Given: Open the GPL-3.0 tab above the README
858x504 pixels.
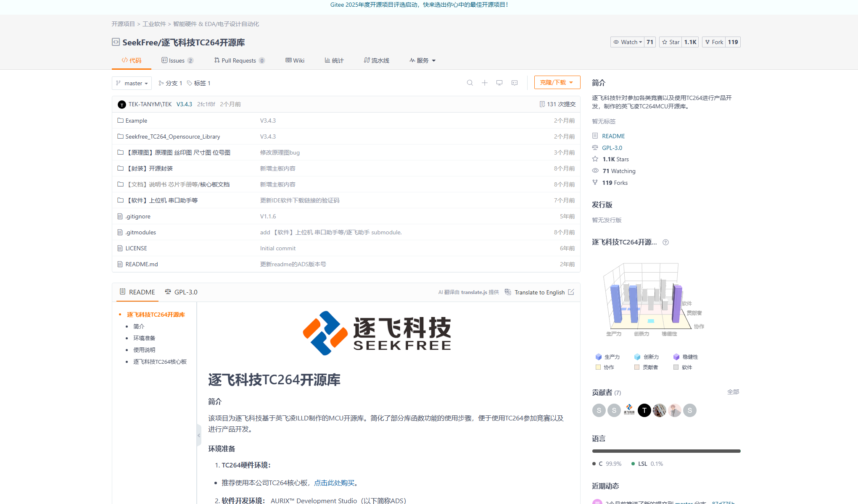Looking at the screenshot, I should pos(181,292).
